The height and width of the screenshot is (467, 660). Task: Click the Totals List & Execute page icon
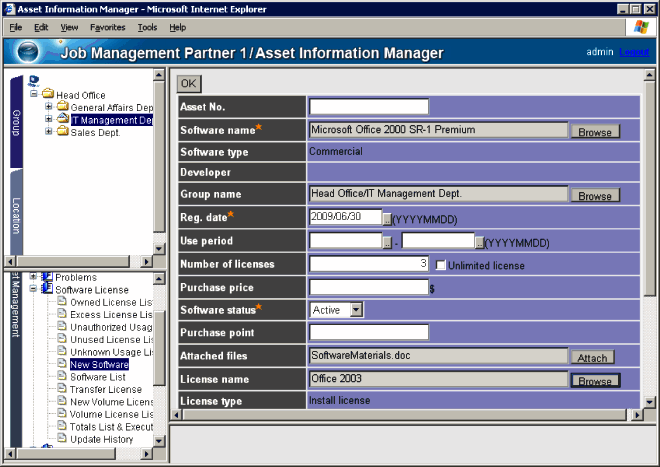click(x=62, y=425)
